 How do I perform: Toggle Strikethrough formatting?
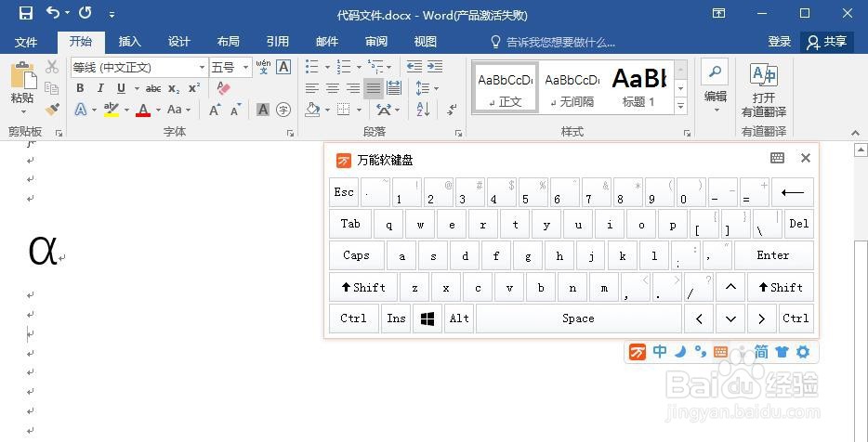pos(153,88)
